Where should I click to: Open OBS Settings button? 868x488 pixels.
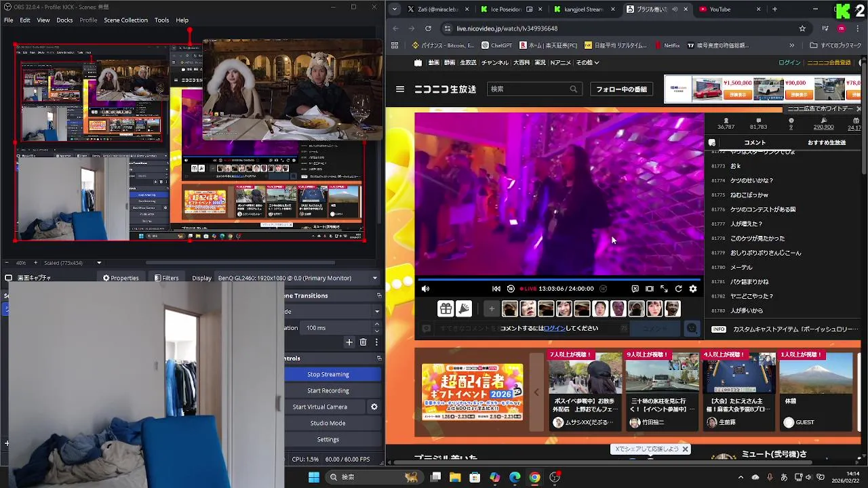pos(328,439)
